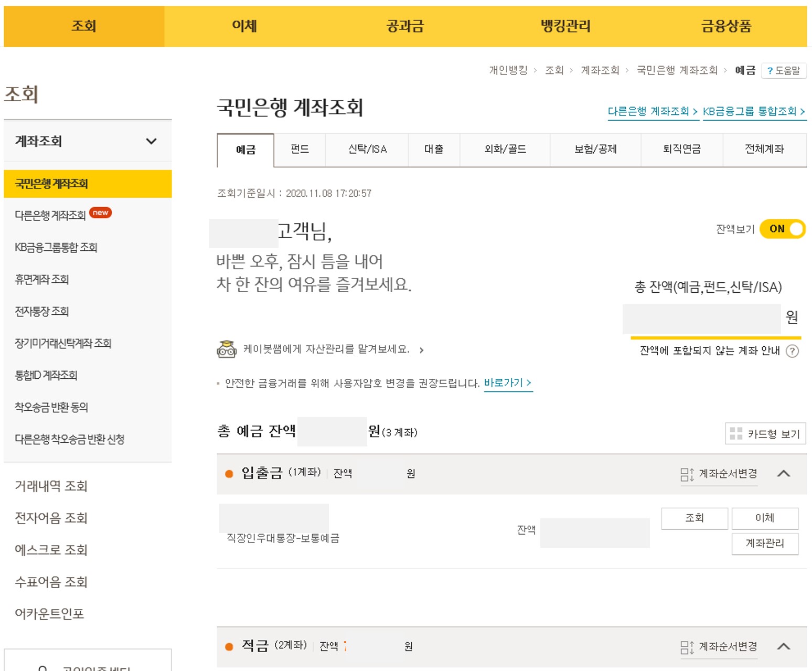Collapse the 입출금 section chevron

click(x=784, y=474)
